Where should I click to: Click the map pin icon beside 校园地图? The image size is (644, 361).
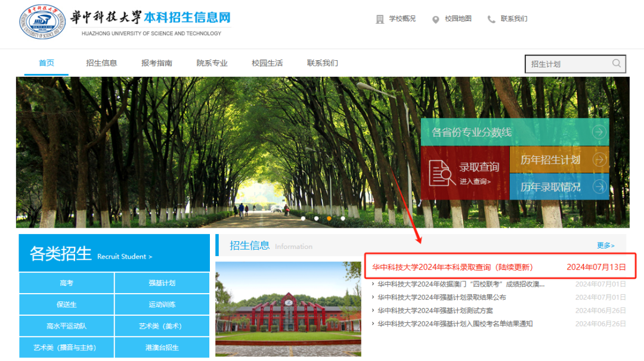point(436,19)
